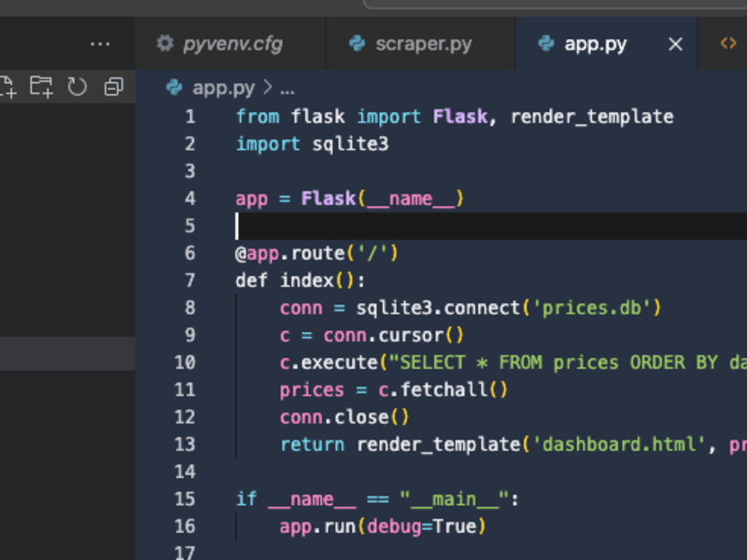This screenshot has height=560, width=747.
Task: Refresh the explorer with the circular arrow icon
Action: 78,87
